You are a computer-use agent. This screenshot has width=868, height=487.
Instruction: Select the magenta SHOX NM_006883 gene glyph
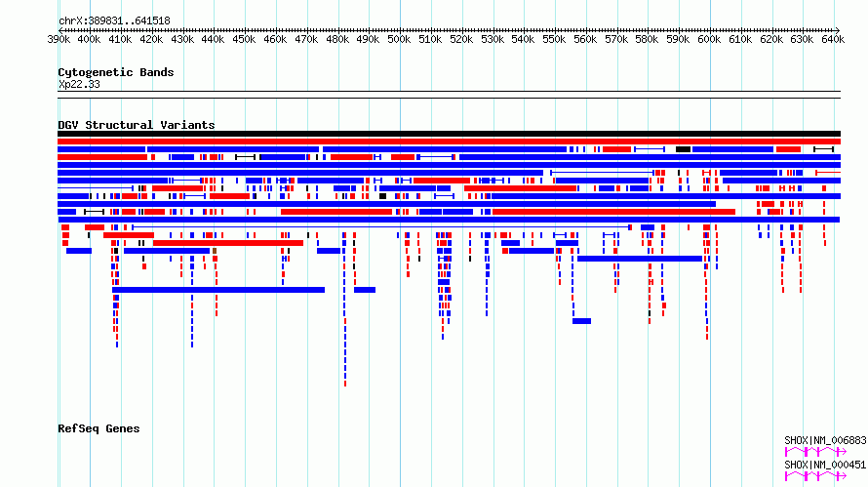pyautogui.click(x=815, y=452)
